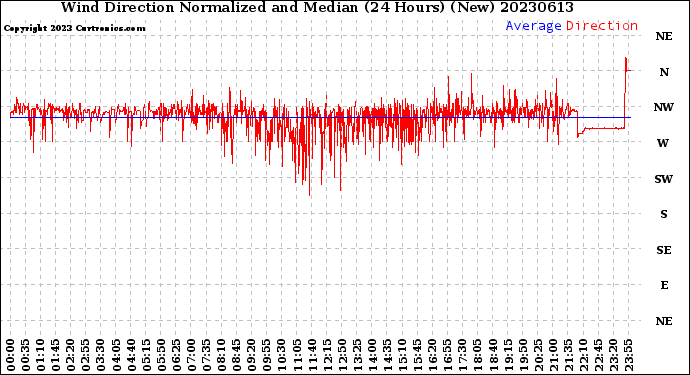The image size is (690, 375).
Task: Click the '18:40' time axis label
Action: pos(493,355)
